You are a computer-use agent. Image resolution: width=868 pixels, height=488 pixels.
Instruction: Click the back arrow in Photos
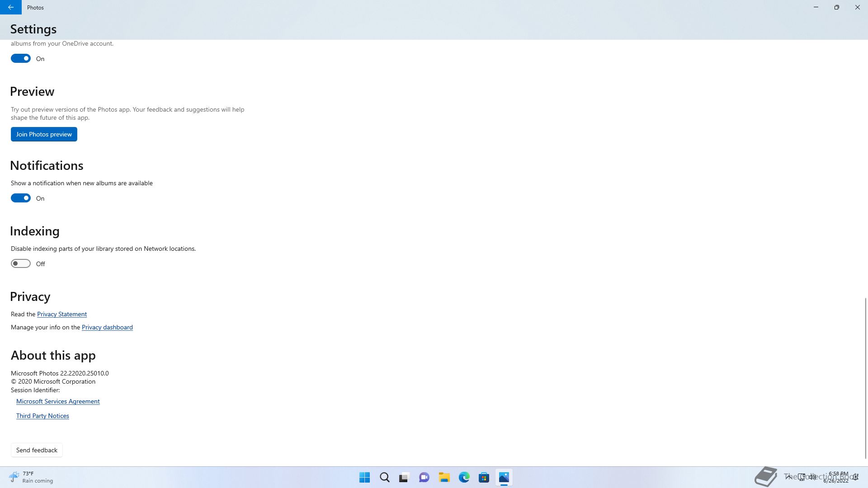10,7
